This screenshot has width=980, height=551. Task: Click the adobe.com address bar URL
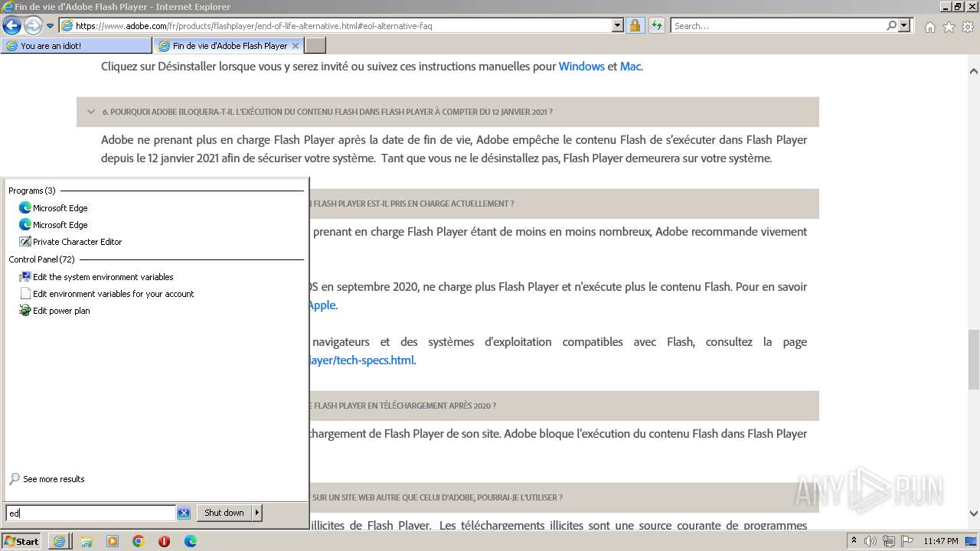[253, 26]
